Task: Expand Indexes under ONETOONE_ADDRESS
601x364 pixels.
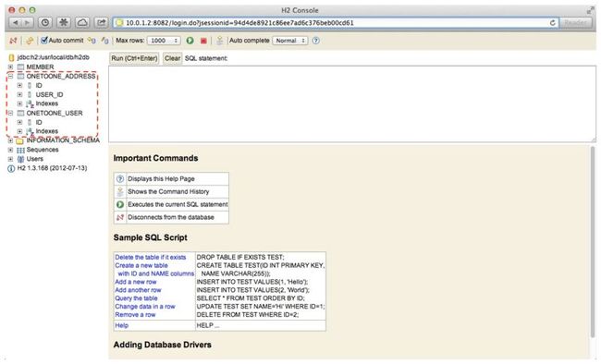Action: pyautogui.click(x=20, y=103)
